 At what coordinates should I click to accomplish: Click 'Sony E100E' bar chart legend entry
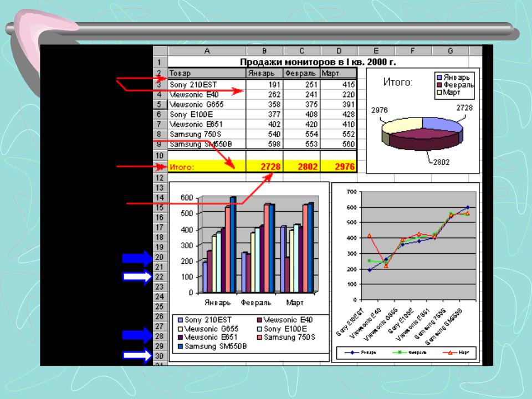pos(282,329)
